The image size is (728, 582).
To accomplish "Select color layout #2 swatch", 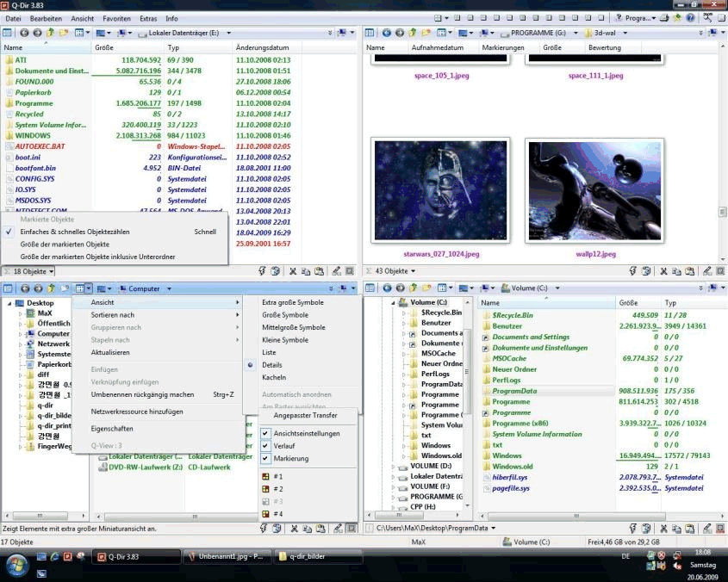I will 265,489.
